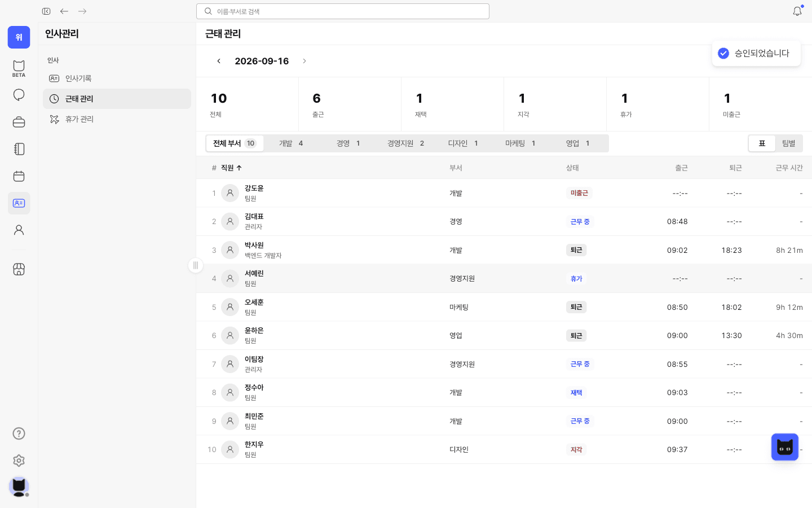Click 강도윤's avatar icon

click(x=230, y=193)
